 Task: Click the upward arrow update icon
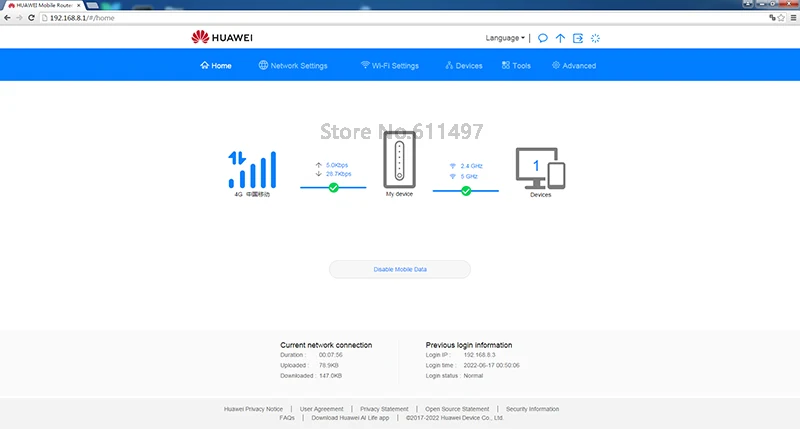560,38
